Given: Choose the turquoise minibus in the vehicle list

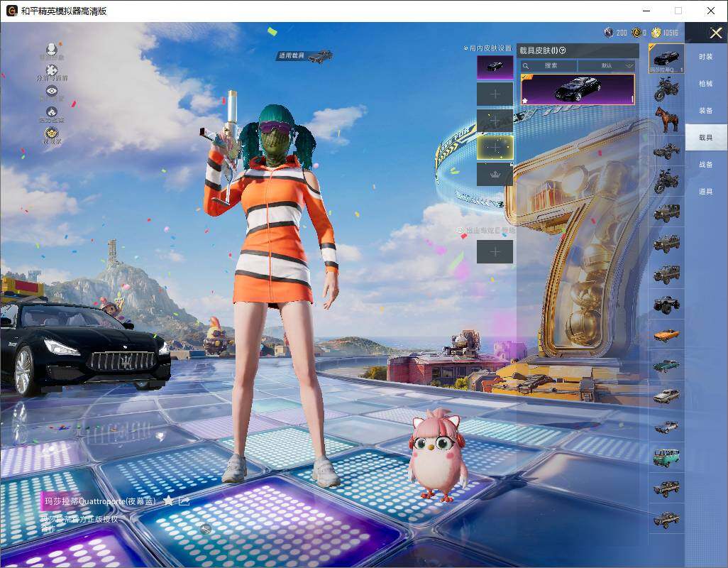Looking at the screenshot, I should click(x=667, y=457).
